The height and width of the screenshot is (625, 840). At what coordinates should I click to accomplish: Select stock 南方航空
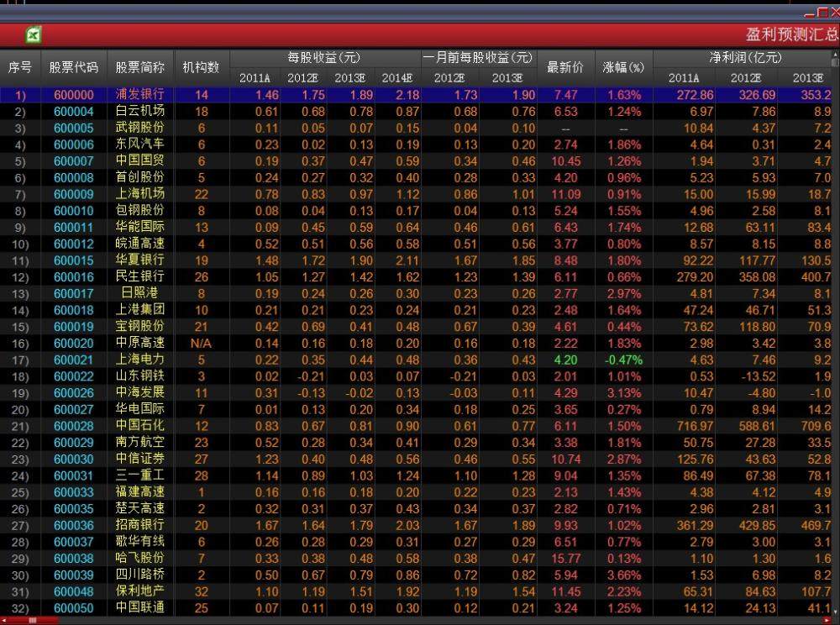[x=139, y=443]
